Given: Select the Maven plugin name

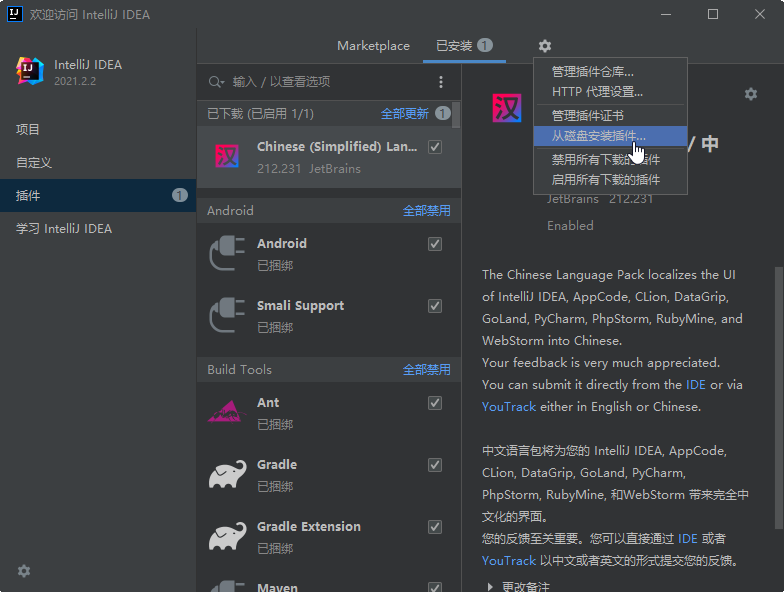Looking at the screenshot, I should (277, 587).
